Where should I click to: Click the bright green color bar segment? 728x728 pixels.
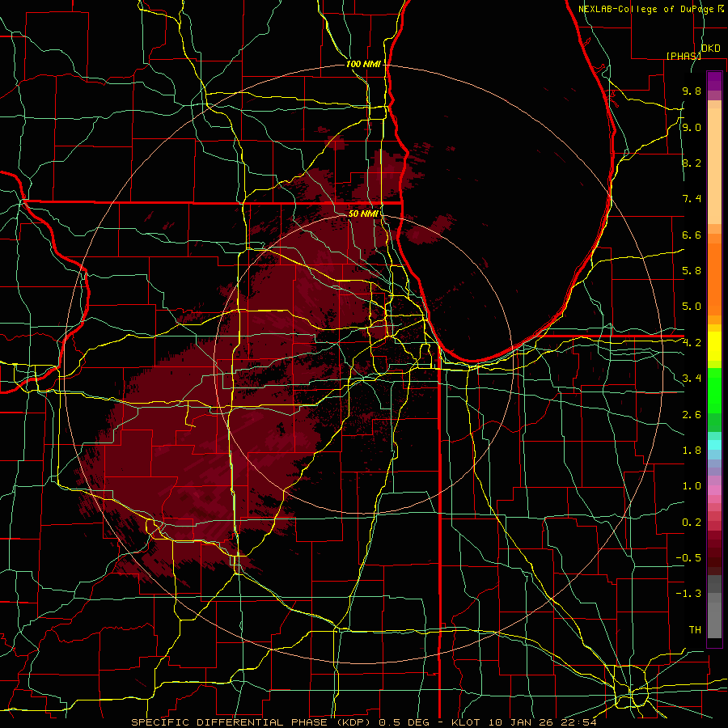coord(714,390)
